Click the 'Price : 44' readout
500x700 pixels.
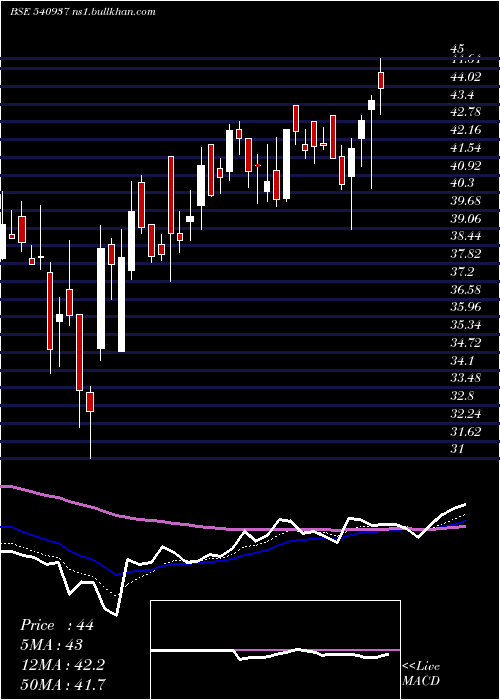coord(57,625)
